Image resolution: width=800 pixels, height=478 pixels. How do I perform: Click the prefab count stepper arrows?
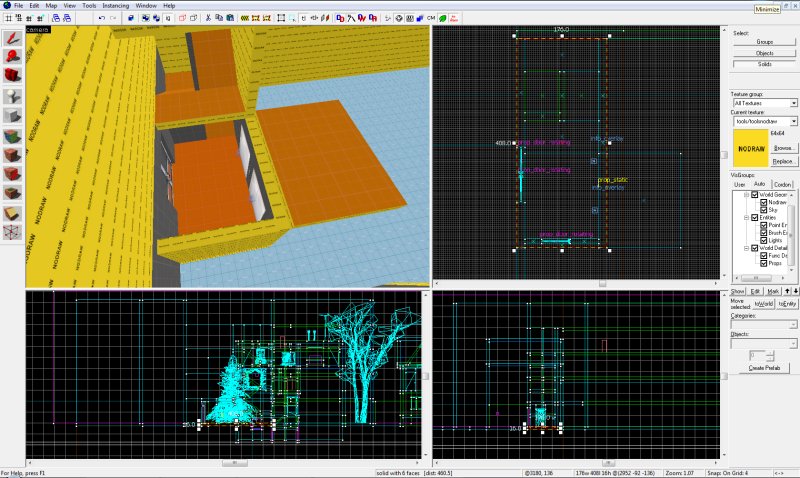tap(770, 356)
